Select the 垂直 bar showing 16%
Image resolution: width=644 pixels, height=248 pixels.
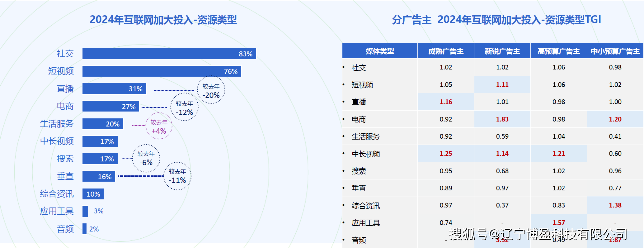[99, 176]
